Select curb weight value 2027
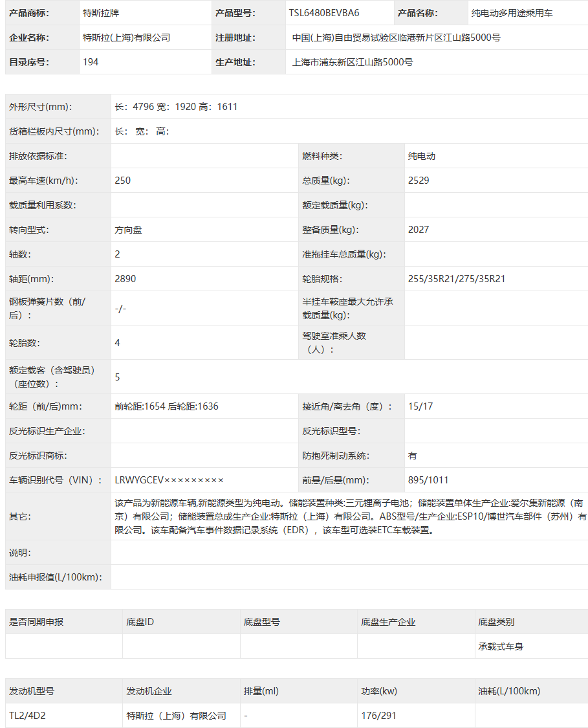This screenshot has width=588, height=728. click(419, 230)
